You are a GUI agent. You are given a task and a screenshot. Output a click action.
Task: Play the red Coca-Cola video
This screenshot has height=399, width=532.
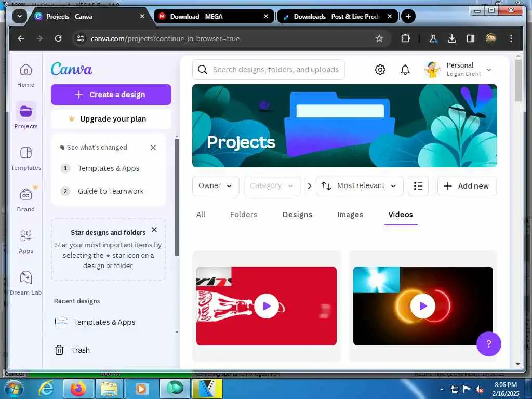click(x=267, y=306)
